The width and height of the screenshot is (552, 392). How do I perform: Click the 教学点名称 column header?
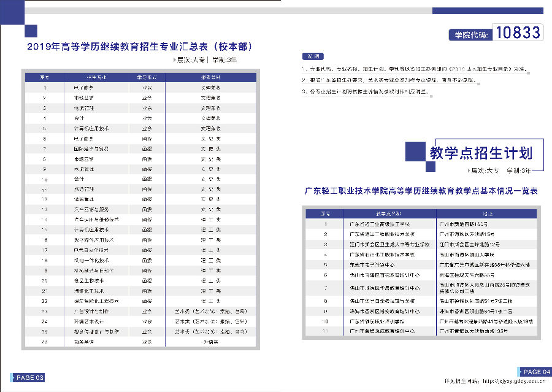tap(389, 213)
